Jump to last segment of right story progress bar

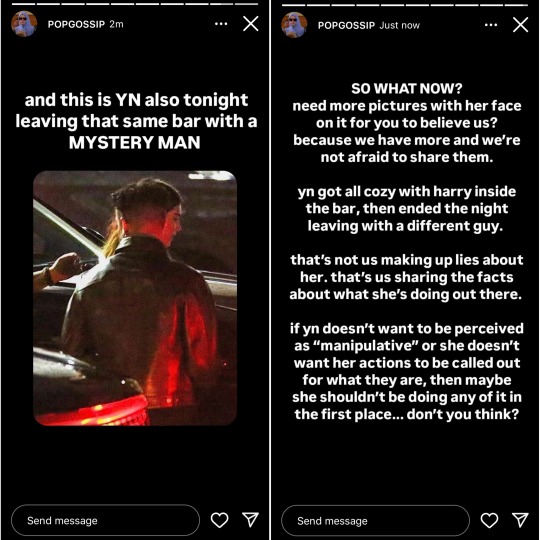coord(516,5)
